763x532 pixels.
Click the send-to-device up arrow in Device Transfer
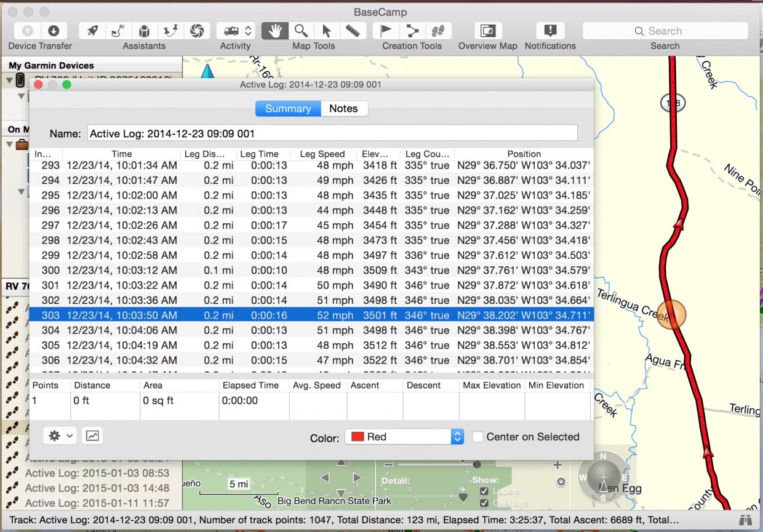point(28,31)
